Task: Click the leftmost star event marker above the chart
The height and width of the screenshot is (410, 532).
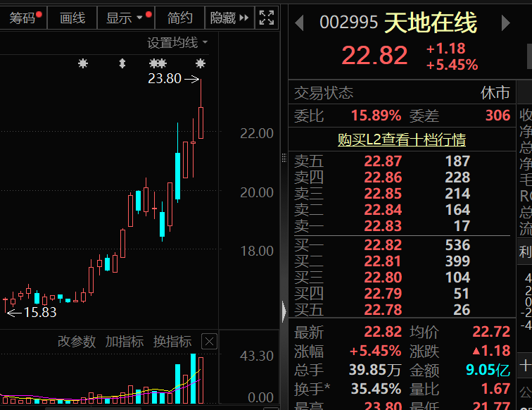Action: (x=83, y=64)
